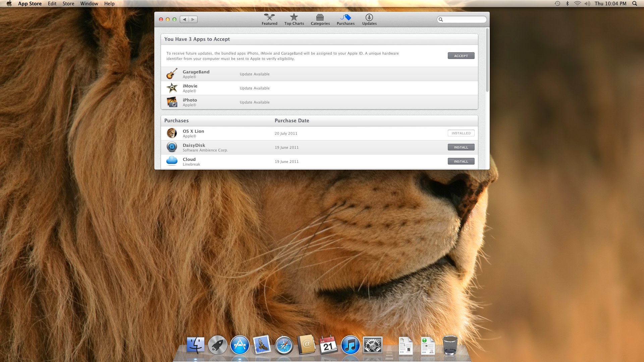644x362 pixels.
Task: Click 'Update Available' for GarageBand
Action: tap(255, 74)
